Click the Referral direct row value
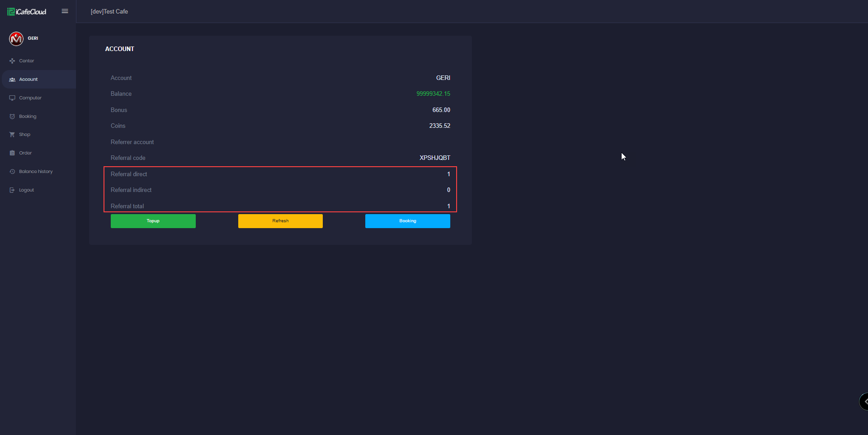Viewport: 868px width, 435px height. pyautogui.click(x=448, y=174)
